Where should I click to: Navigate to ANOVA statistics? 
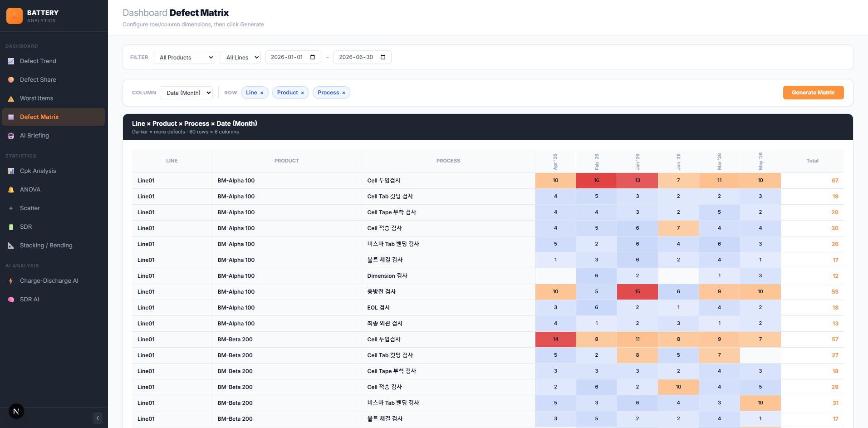tap(54, 190)
